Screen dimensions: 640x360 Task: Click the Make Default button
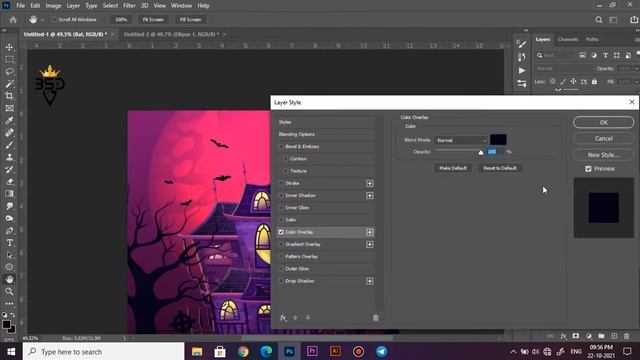[x=453, y=168]
